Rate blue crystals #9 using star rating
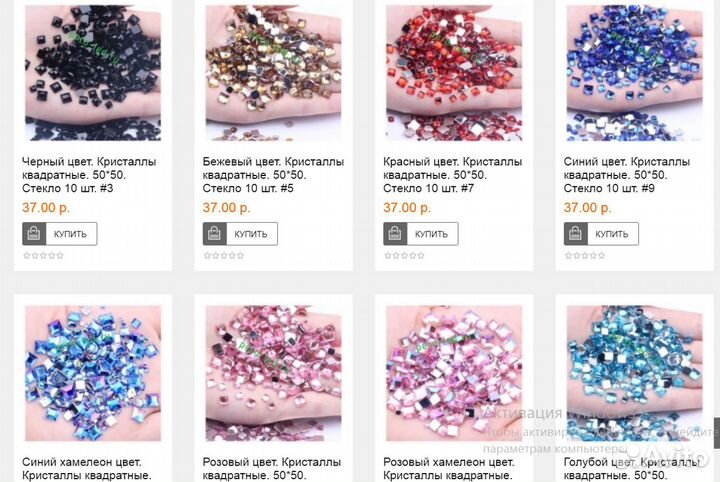The width and height of the screenshot is (720, 482). click(585, 255)
